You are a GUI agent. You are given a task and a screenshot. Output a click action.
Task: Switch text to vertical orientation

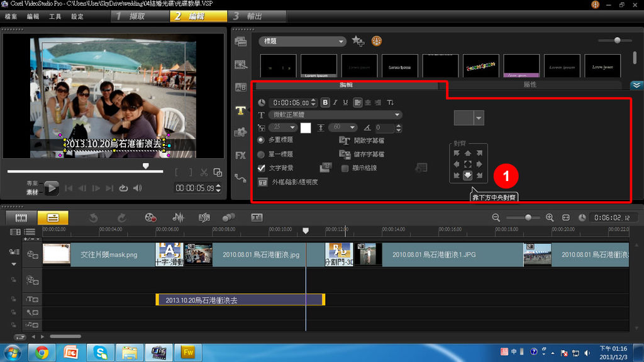(x=390, y=102)
